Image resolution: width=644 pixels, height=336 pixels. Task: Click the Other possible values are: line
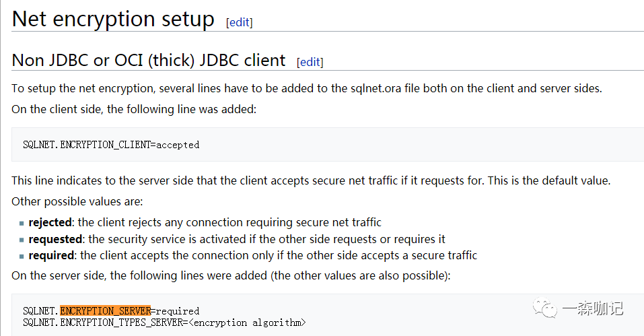pyautogui.click(x=77, y=201)
